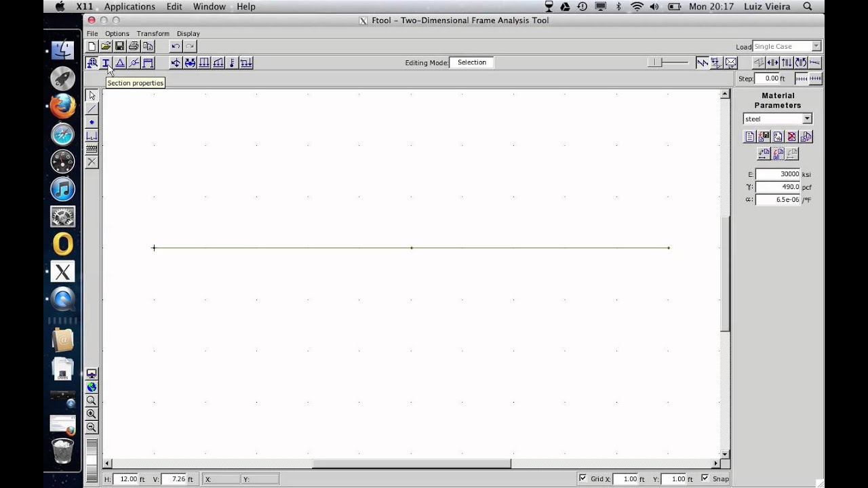The width and height of the screenshot is (868, 488).
Task: Open the macOS Applications menu
Action: coord(130,7)
